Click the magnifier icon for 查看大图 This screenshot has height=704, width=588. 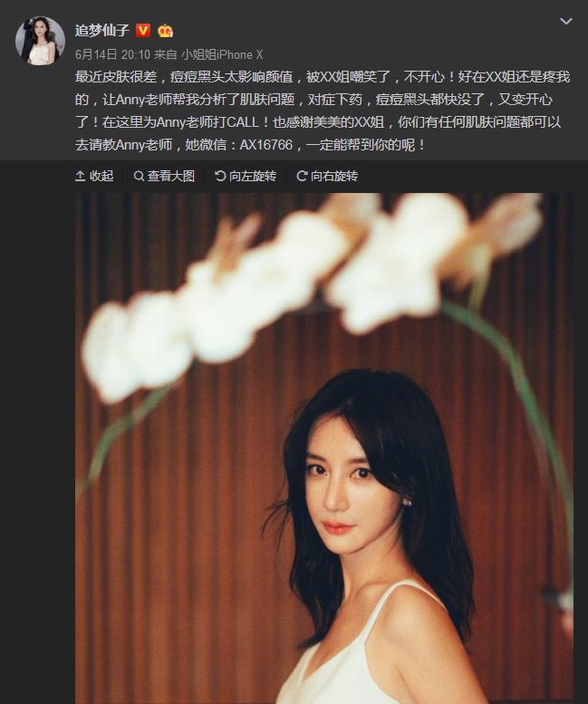coord(139,176)
